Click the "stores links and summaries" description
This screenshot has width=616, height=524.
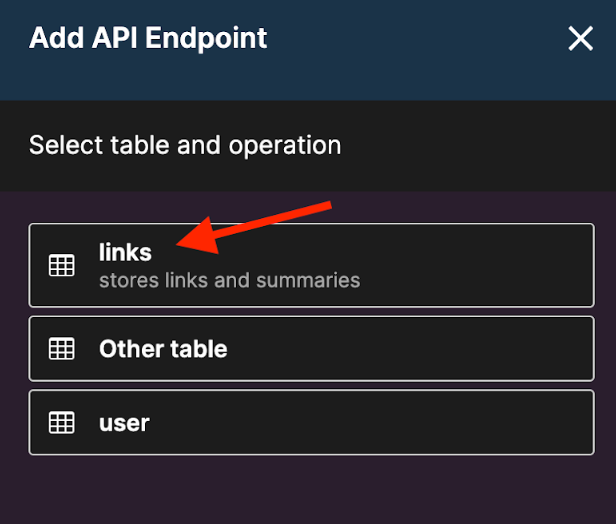pos(229,280)
